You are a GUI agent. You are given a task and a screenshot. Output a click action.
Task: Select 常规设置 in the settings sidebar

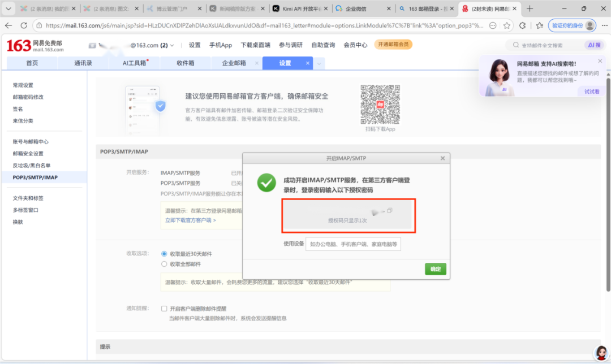tap(23, 85)
